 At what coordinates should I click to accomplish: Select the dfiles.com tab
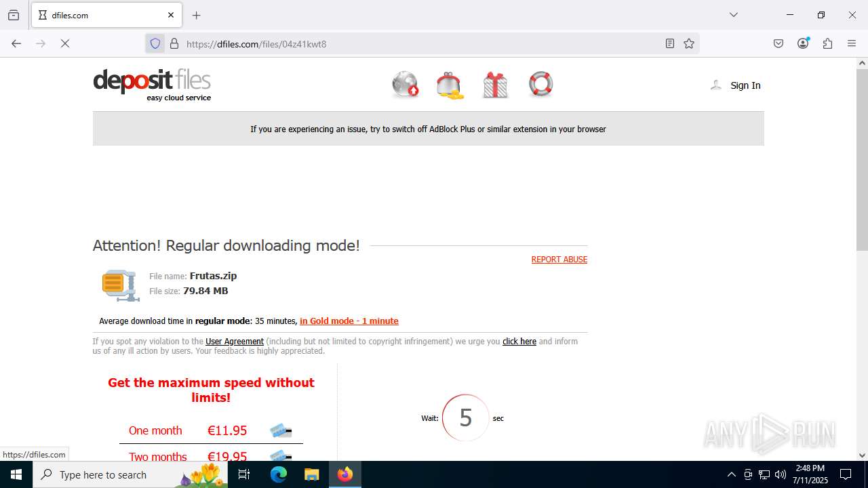click(x=106, y=15)
